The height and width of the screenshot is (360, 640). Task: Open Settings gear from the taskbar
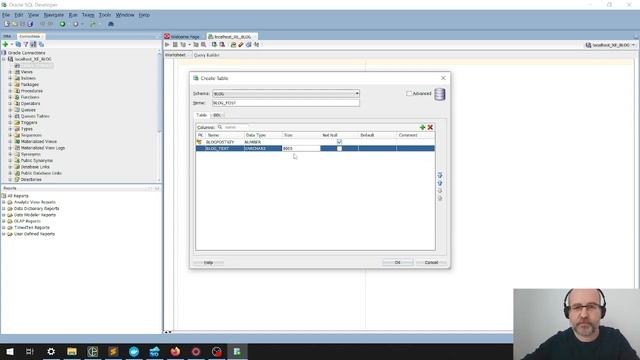point(51,351)
